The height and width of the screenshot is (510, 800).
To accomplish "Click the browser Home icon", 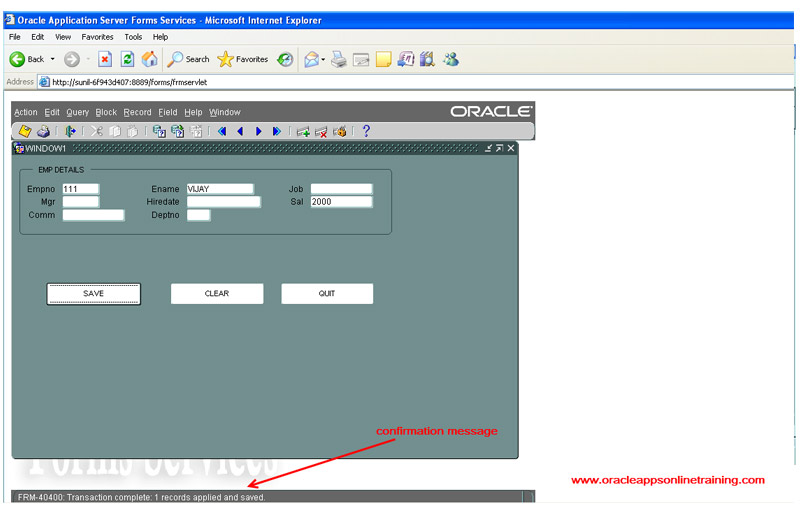I will click(x=149, y=59).
